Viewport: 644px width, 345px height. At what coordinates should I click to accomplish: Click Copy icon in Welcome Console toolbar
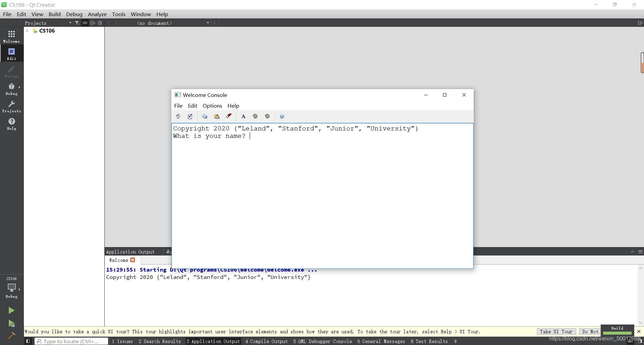204,116
